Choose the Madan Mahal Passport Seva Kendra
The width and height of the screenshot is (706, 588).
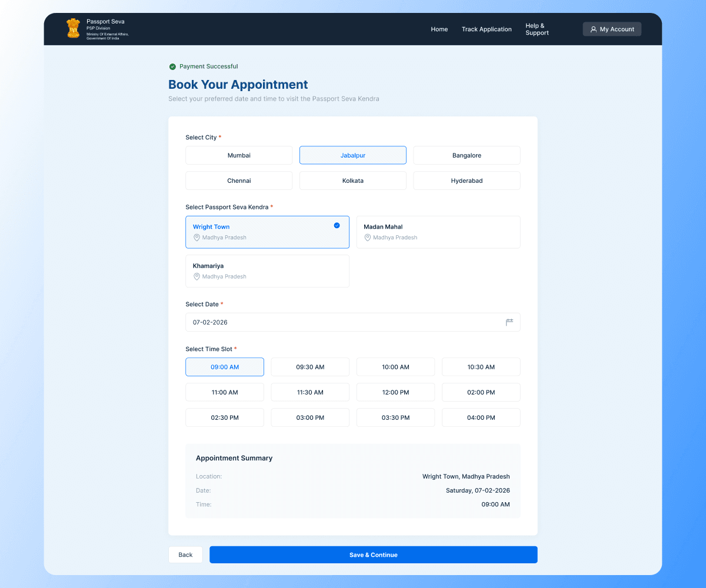438,232
